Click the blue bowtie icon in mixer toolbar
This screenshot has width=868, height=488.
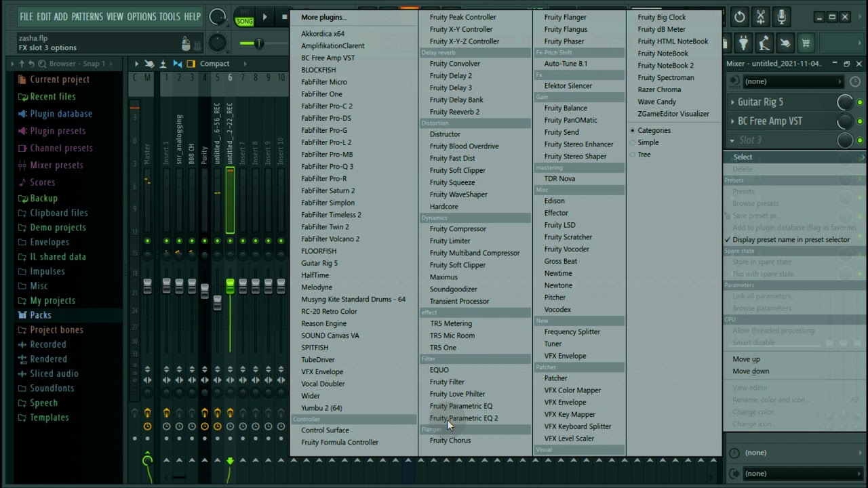coord(178,64)
